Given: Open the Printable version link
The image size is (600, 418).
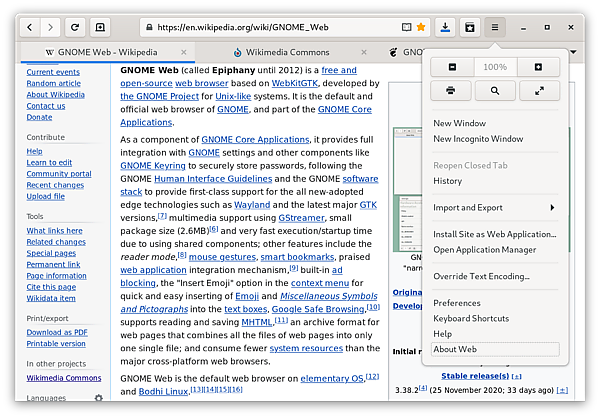Looking at the screenshot, I should point(56,344).
